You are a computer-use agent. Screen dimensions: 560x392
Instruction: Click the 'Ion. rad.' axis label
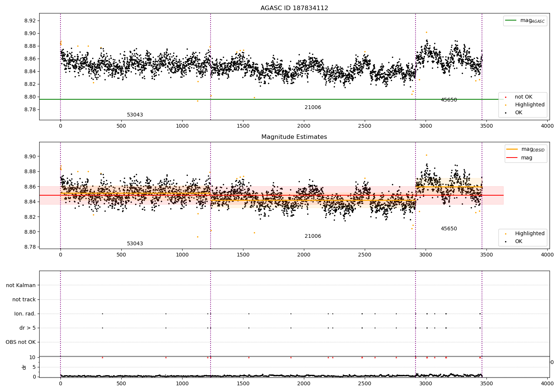pyautogui.click(x=25, y=314)
